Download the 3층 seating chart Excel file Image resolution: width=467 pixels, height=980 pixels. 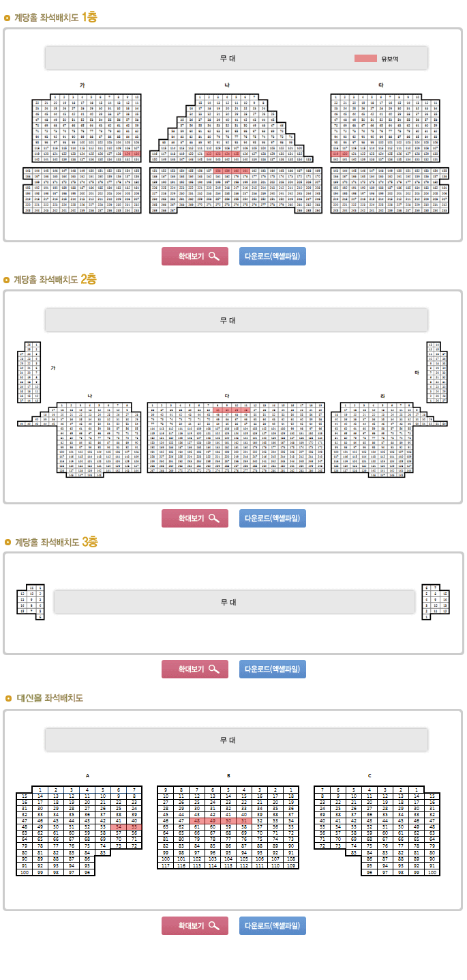click(x=273, y=669)
